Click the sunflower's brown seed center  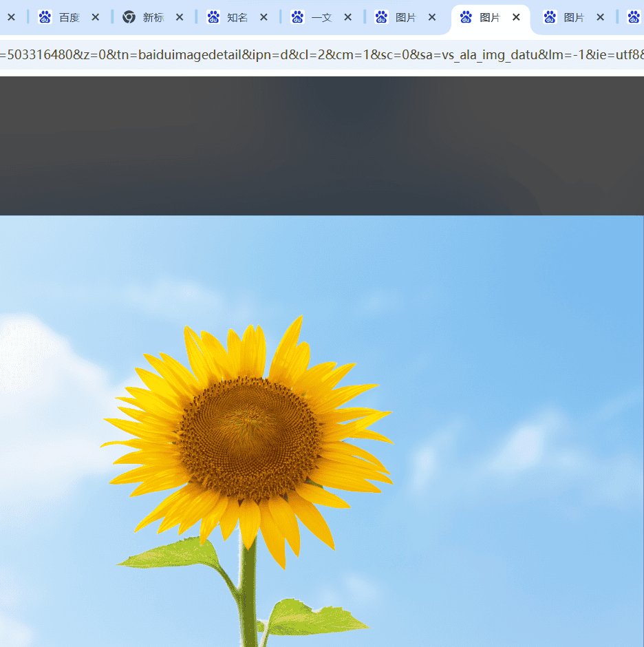tap(248, 438)
